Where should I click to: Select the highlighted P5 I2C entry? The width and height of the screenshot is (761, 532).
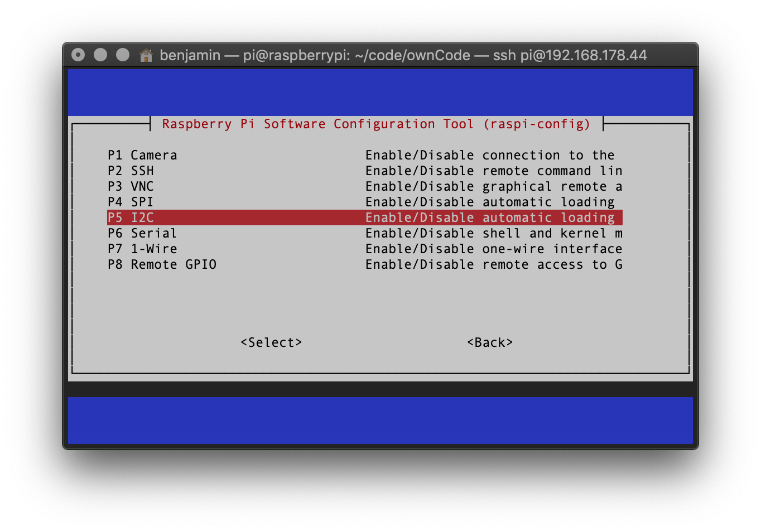pos(364,217)
